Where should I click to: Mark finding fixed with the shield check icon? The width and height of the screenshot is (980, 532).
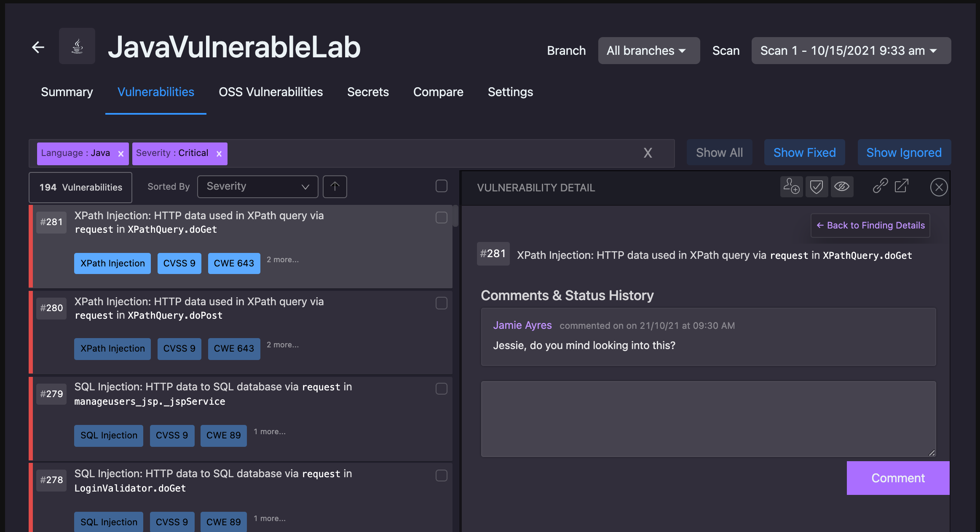click(x=817, y=186)
